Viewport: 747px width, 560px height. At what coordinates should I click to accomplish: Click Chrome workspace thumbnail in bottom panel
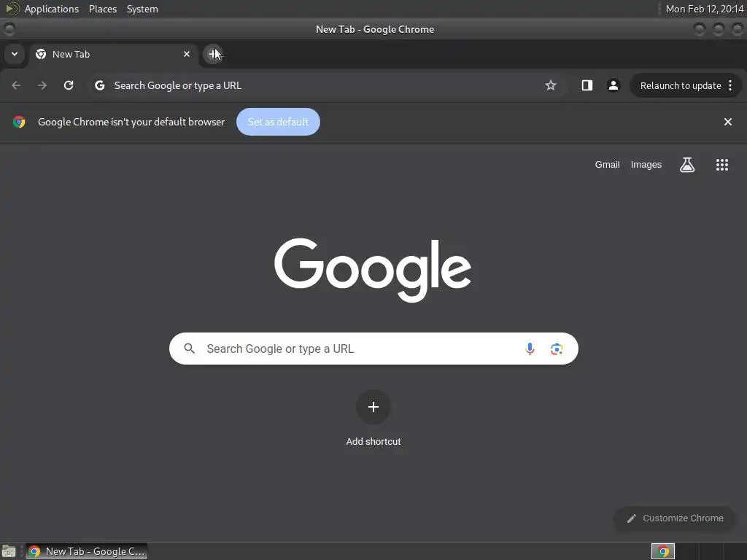662,551
